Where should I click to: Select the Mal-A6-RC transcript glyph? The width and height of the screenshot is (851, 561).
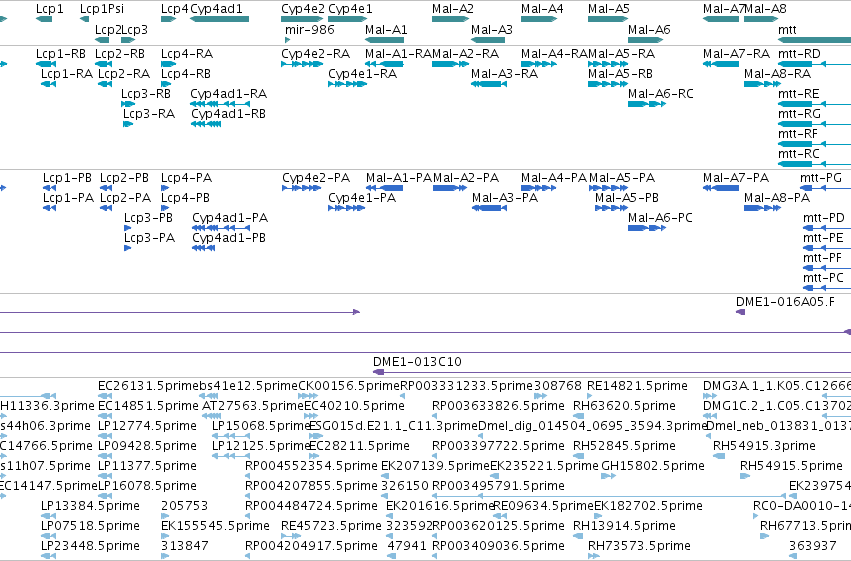(x=647, y=104)
